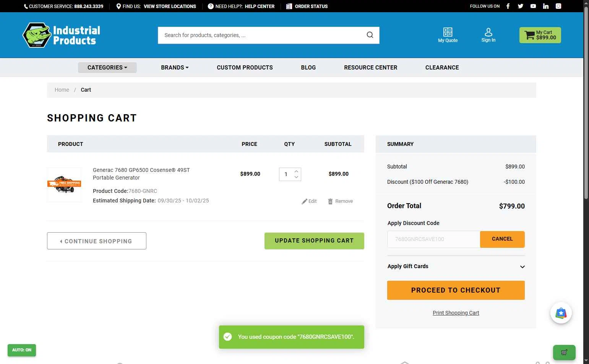This screenshot has width=589, height=364.
Task: Click the floating shopping bag badge icon
Action: click(x=561, y=313)
